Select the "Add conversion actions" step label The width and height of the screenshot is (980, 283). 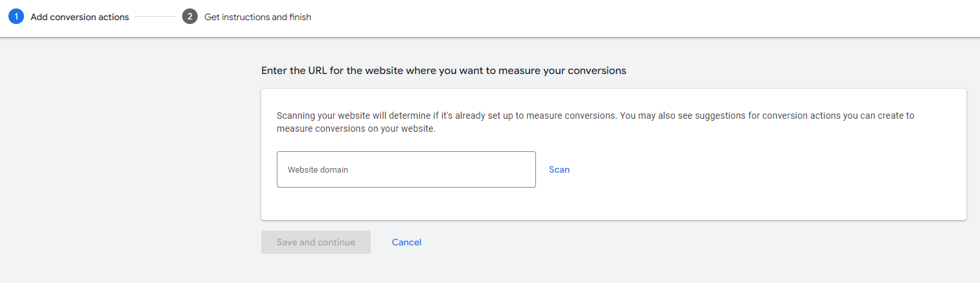tap(80, 18)
